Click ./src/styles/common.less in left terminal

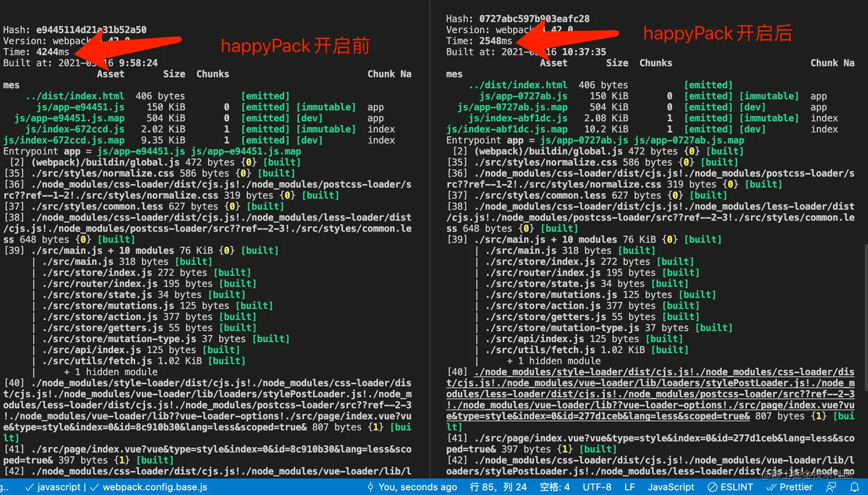pos(97,206)
